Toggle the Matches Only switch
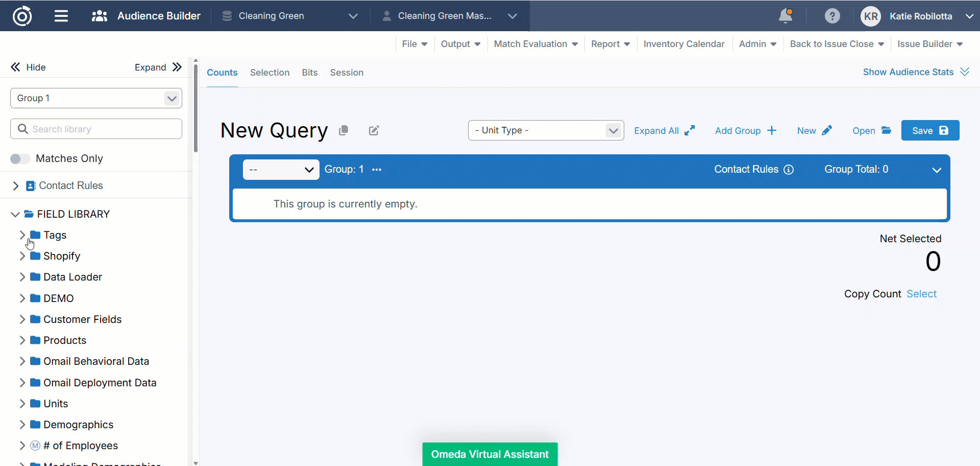 pyautogui.click(x=20, y=159)
